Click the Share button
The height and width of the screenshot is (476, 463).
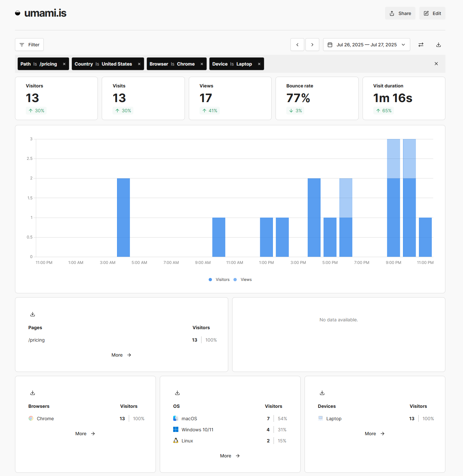(x=400, y=13)
